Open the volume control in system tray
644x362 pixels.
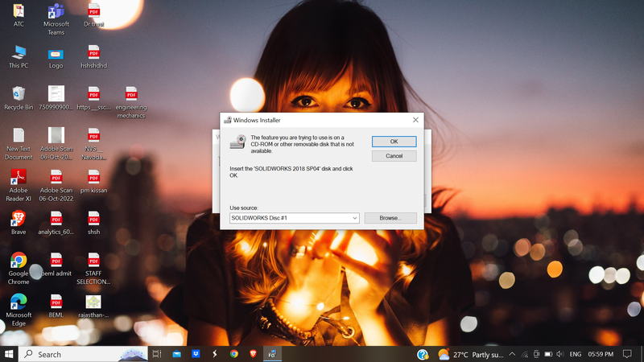561,354
